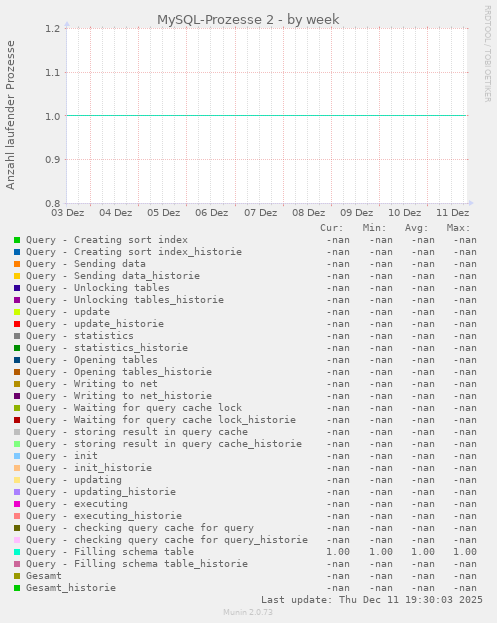
Task: Click the 'Last update' timestamp text
Action: point(371,600)
